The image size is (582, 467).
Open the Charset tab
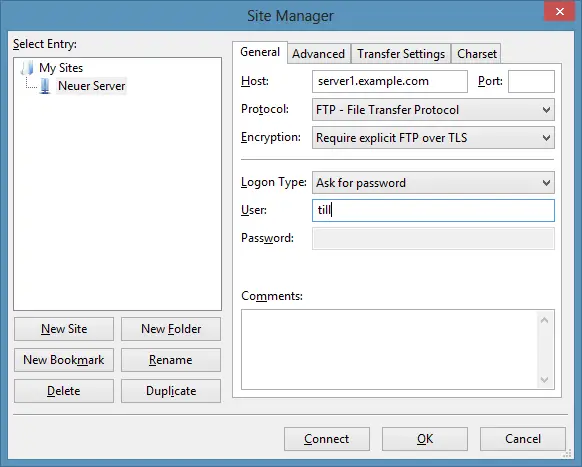pos(477,54)
